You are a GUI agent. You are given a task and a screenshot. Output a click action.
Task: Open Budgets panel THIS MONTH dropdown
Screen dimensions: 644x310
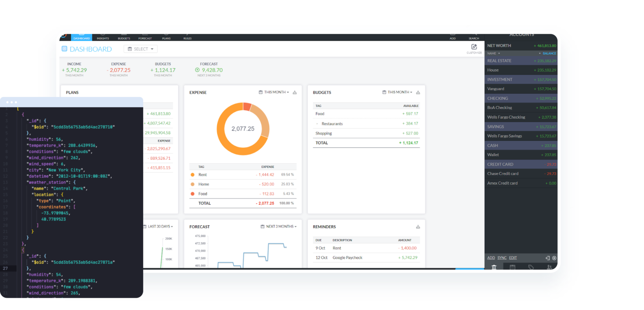pyautogui.click(x=397, y=92)
